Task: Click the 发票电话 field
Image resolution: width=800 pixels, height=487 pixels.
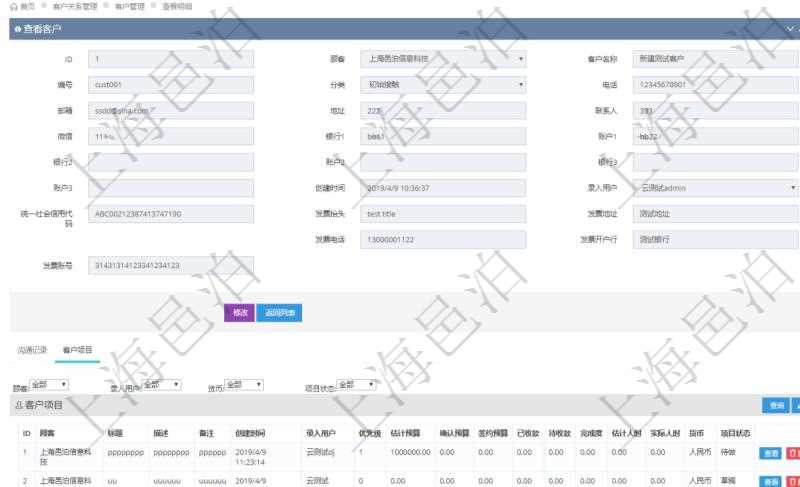Action: pyautogui.click(x=443, y=240)
